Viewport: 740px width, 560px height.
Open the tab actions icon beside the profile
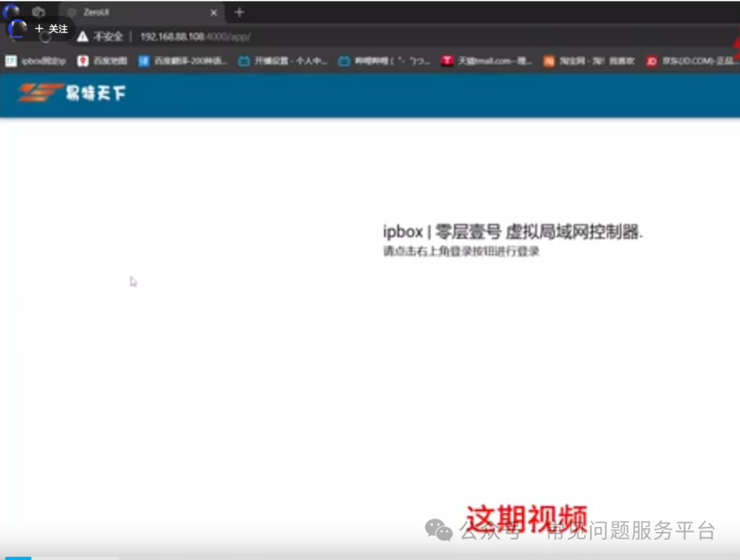pyautogui.click(x=38, y=12)
